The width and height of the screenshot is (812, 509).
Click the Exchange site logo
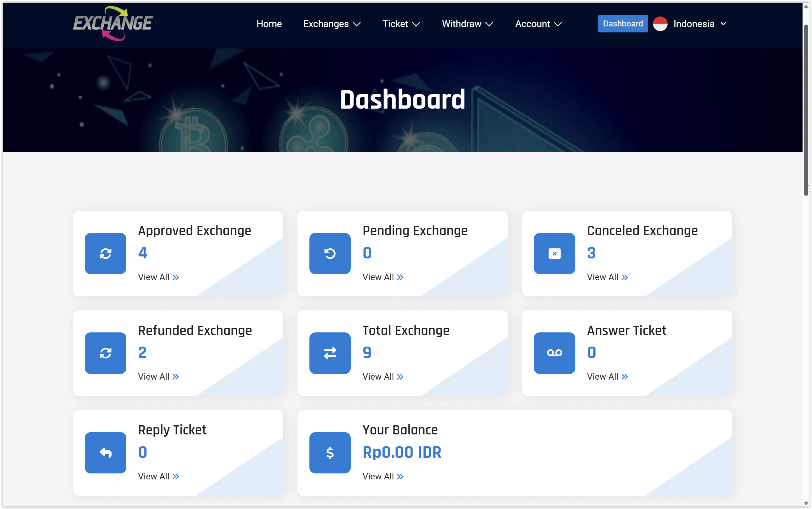point(113,24)
